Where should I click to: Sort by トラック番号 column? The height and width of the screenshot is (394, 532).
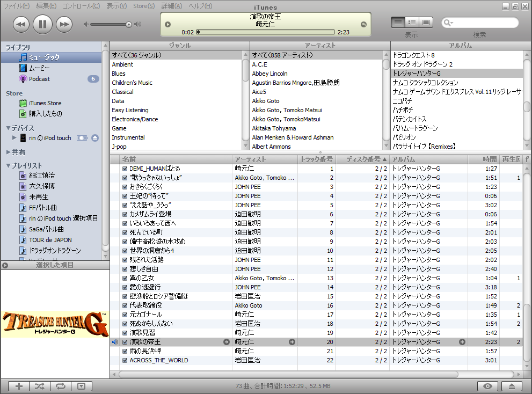coord(317,159)
